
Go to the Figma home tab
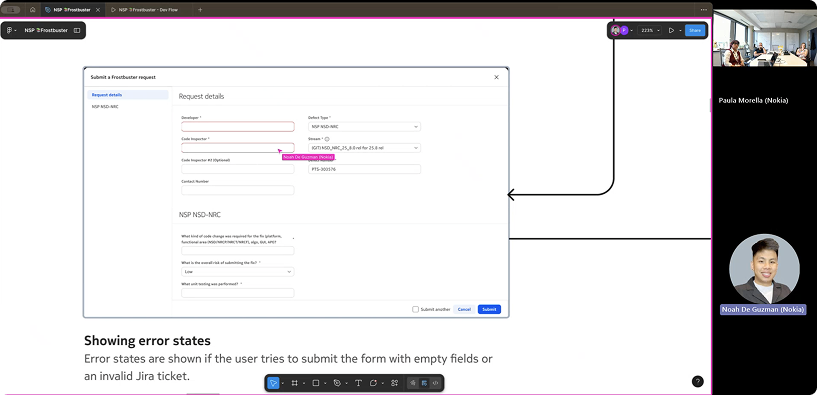32,9
